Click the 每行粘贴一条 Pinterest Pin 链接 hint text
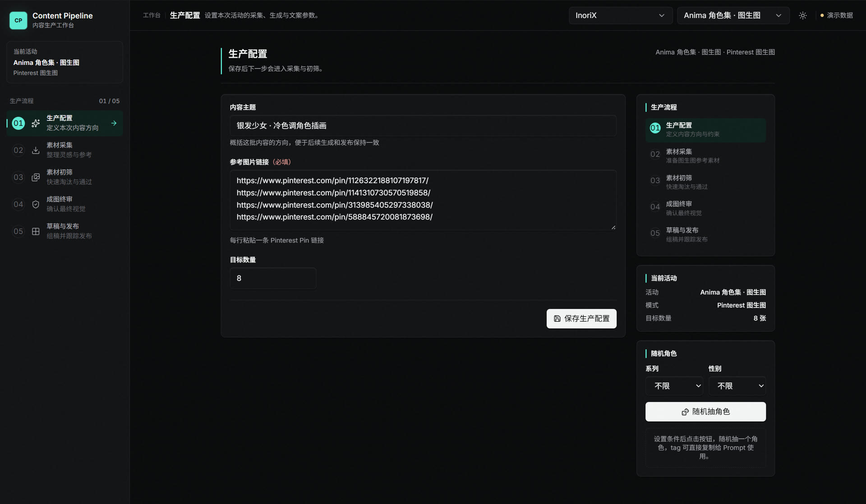 tap(277, 240)
